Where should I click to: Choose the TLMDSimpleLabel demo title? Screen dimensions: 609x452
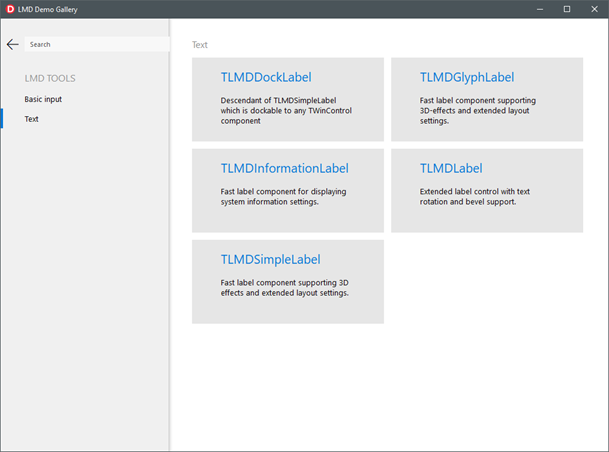[x=270, y=259]
